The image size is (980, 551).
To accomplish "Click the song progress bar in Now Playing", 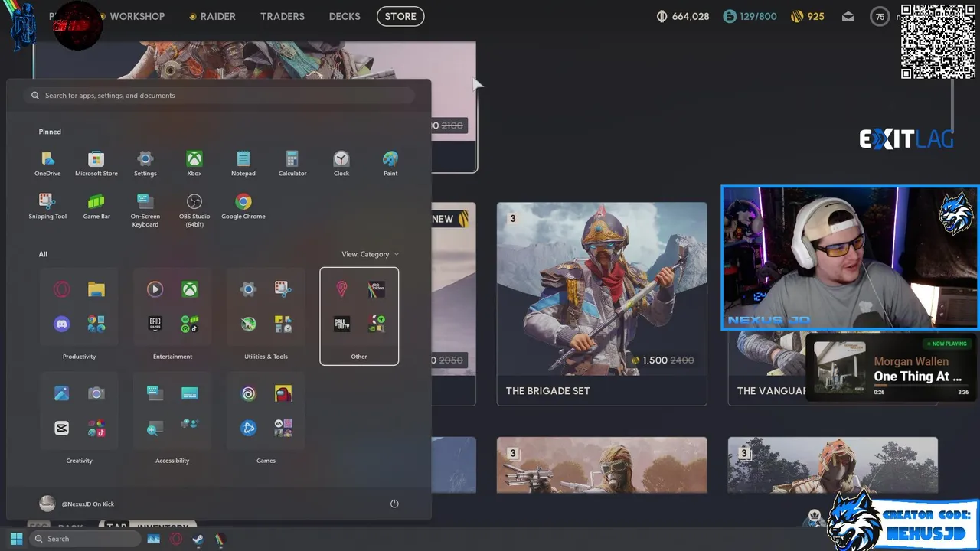I will click(921, 386).
